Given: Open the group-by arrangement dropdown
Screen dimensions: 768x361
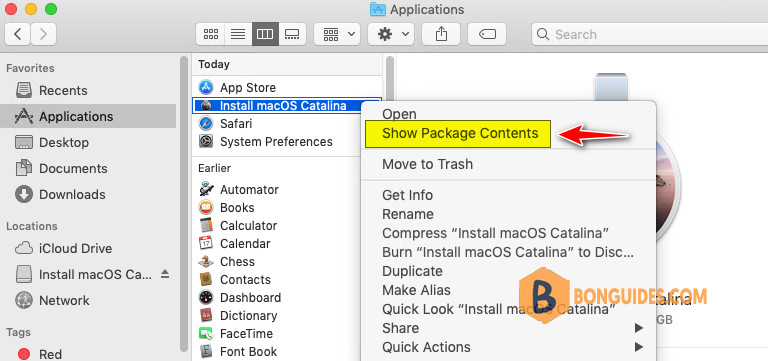Looking at the screenshot, I should (x=337, y=34).
